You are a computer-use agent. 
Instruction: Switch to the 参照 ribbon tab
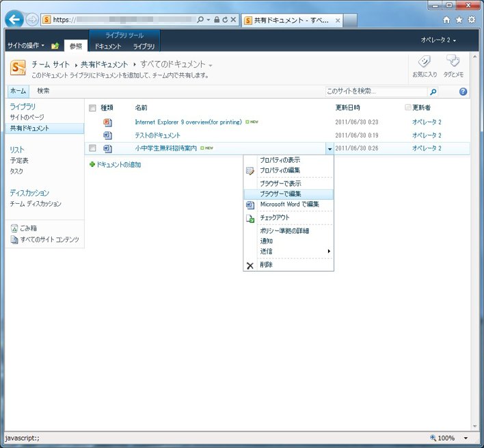tap(76, 46)
